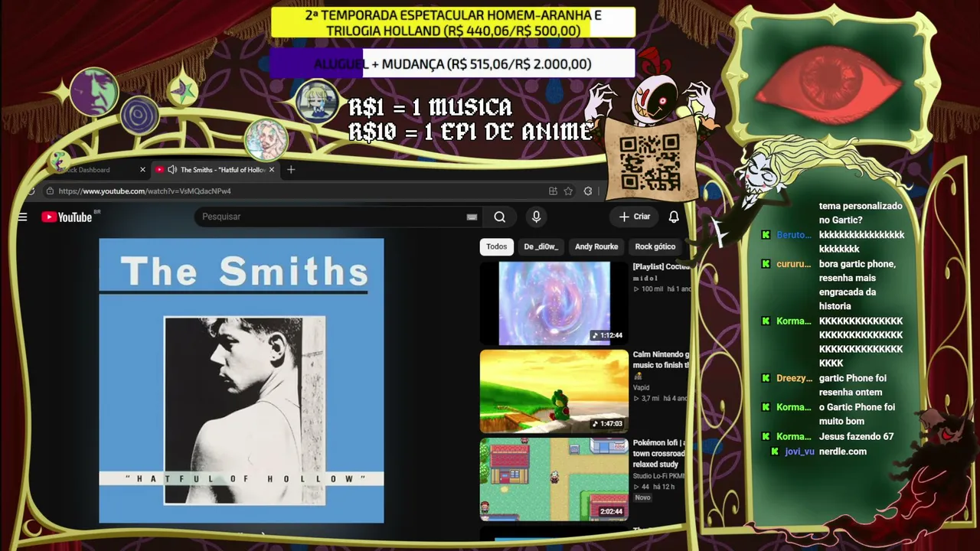
Task: Open the Calm Nintendo music video thumbnail
Action: coord(554,391)
